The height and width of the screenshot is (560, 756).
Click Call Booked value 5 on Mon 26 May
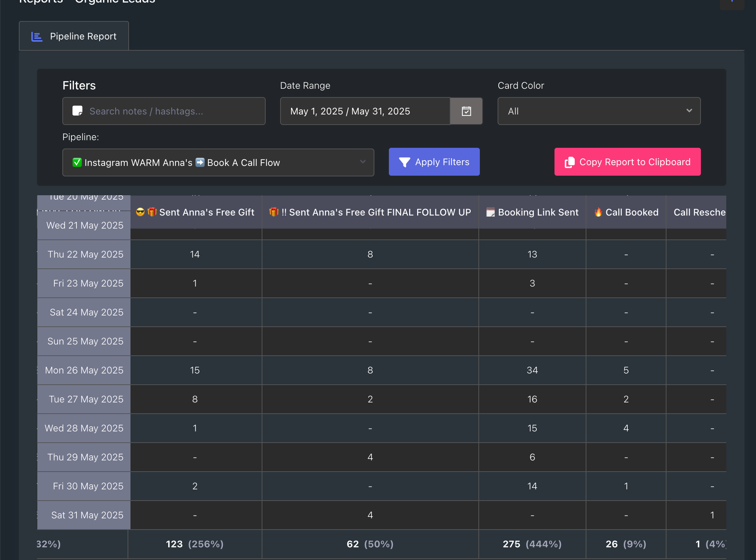(626, 370)
